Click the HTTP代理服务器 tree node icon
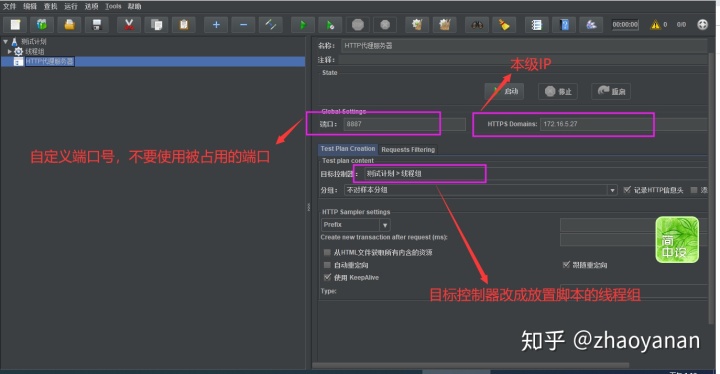 (x=18, y=62)
